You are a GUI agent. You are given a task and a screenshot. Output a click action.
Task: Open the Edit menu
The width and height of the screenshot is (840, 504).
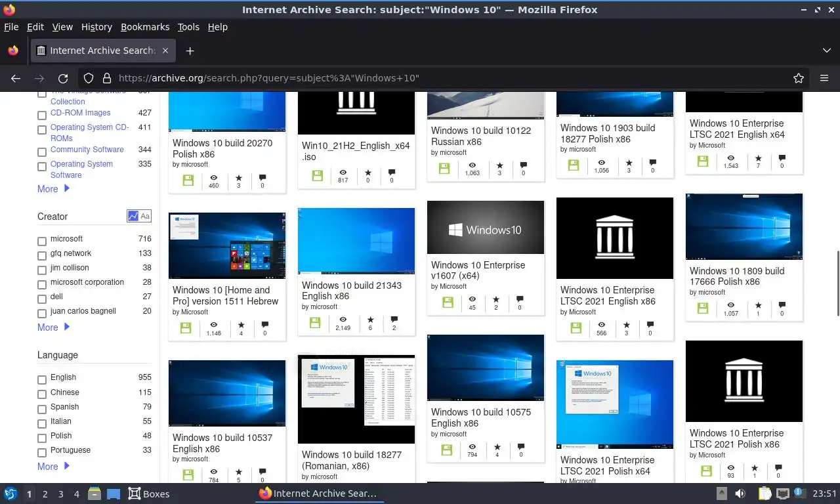pyautogui.click(x=35, y=27)
